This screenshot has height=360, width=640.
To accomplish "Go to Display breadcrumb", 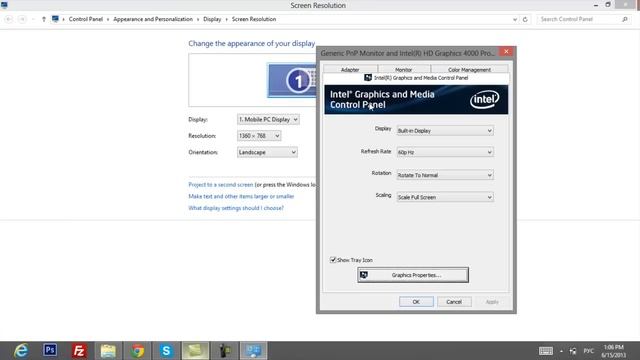I will pyautogui.click(x=212, y=19).
